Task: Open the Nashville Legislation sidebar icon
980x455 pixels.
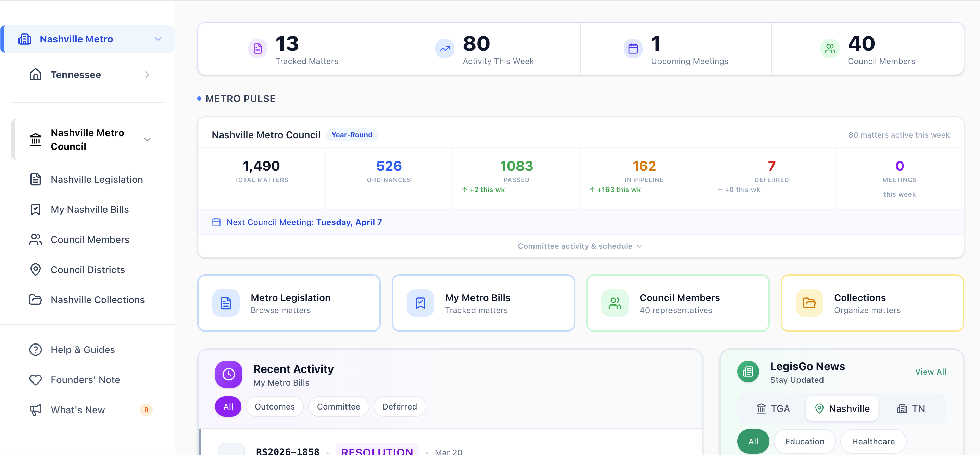Action: pos(35,179)
